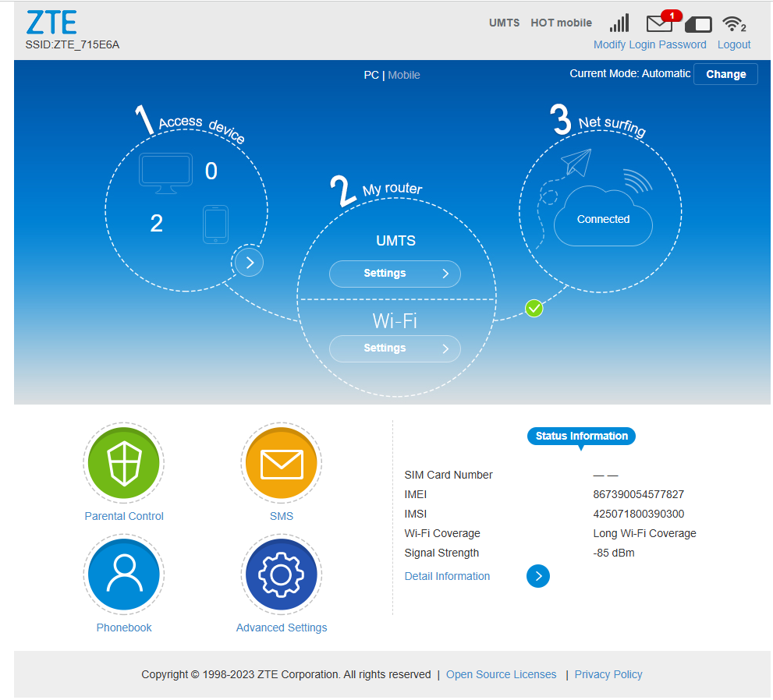
Task: Click the UMTS network type in header
Action: 505,23
